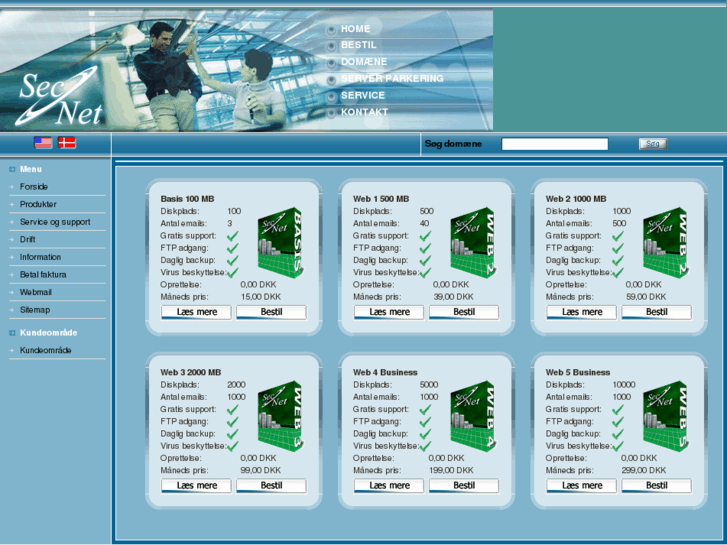Order Web 4 Business via Bestil

464,486
